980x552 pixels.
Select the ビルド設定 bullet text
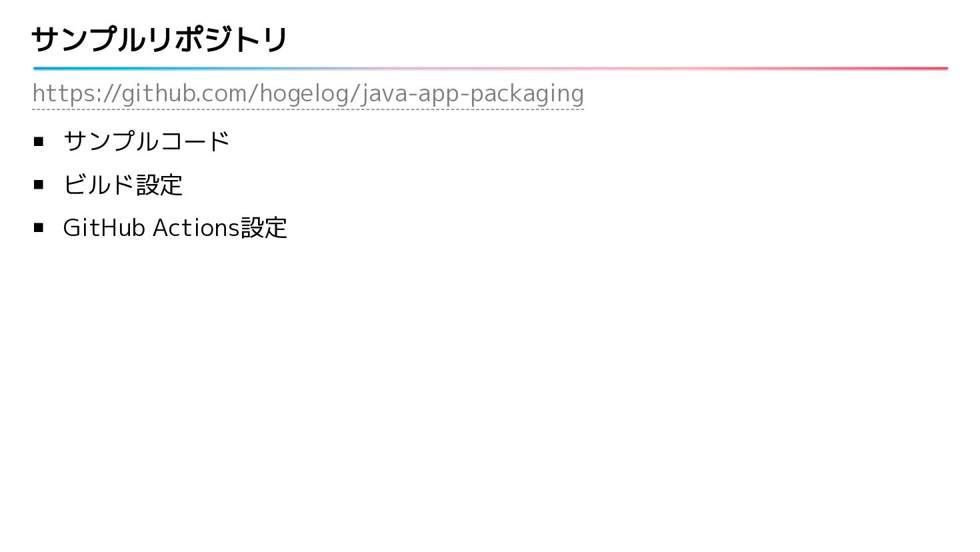click(x=123, y=185)
